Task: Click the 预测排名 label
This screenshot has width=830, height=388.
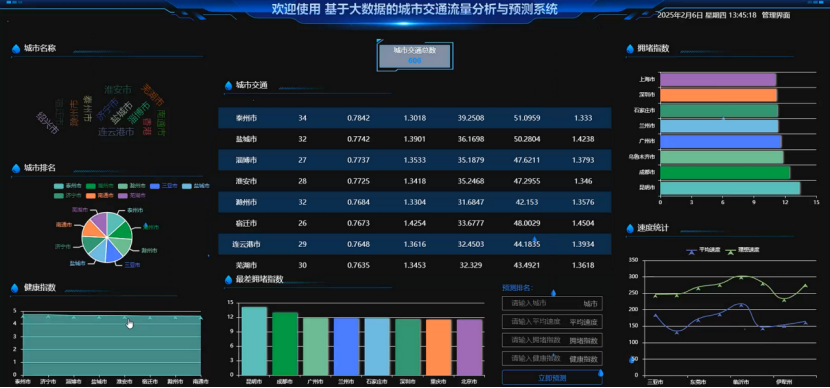Action: coord(517,288)
